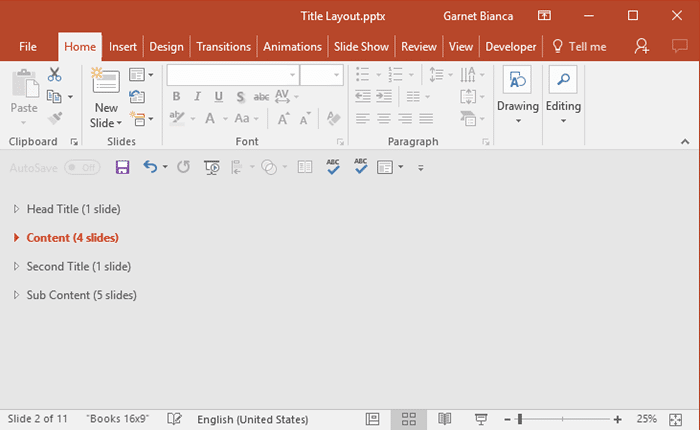Expand the Sub Content section

tap(16, 295)
